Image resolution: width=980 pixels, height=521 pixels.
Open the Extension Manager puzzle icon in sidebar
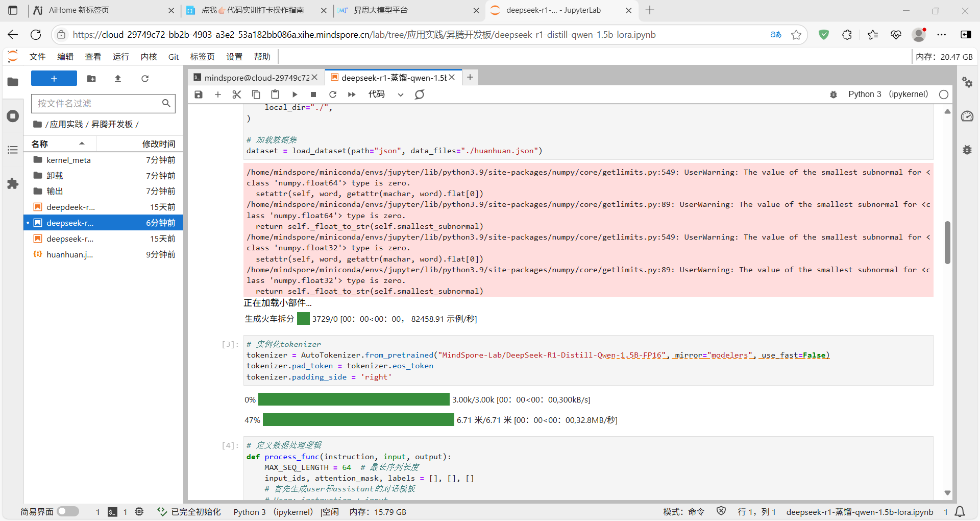point(13,184)
